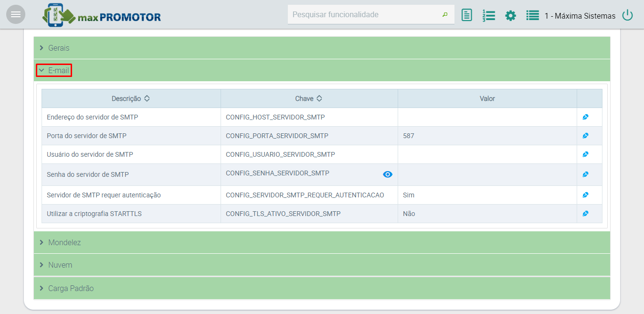Viewport: 644px width, 314px height.
Task: Click CONFIG_PORTA_SERVIDOR_SMTP key cell
Action: point(309,136)
